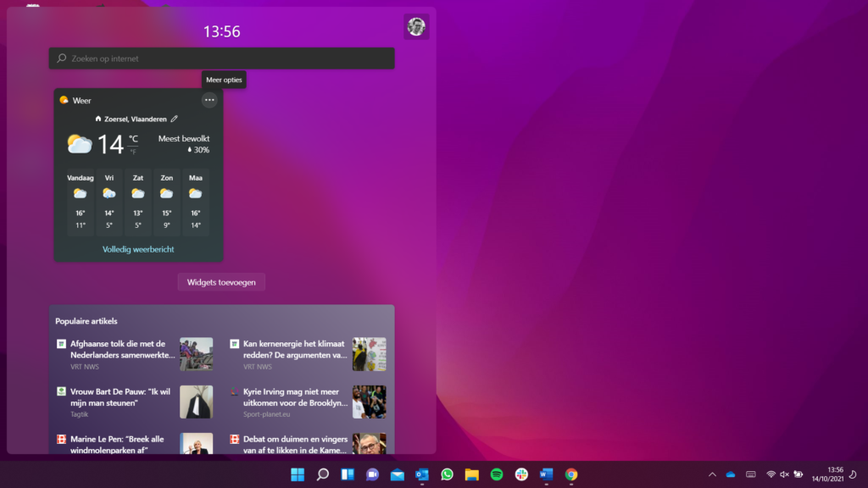Click thumbnail of kernenergie article
This screenshot has width=868, height=488.
click(370, 354)
